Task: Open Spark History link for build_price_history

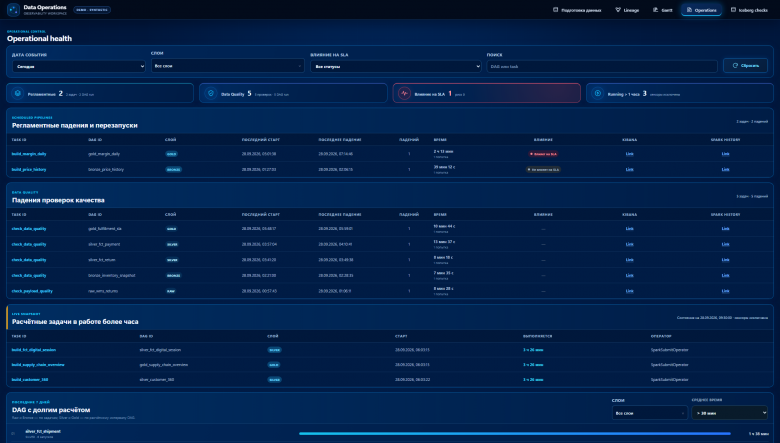Action: pyautogui.click(x=725, y=170)
